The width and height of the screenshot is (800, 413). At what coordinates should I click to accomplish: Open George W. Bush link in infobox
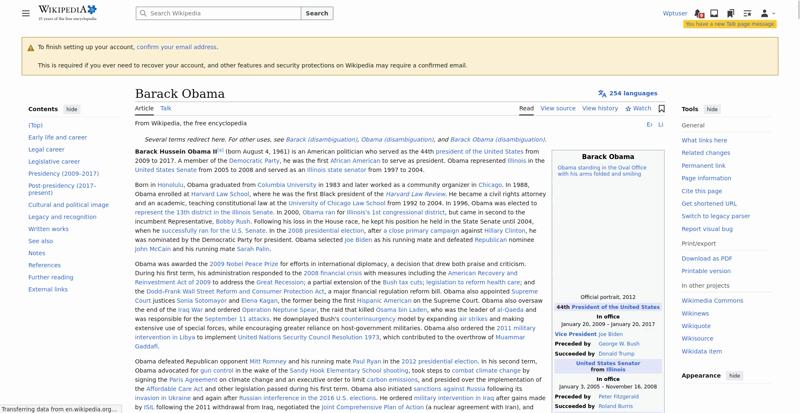618,344
